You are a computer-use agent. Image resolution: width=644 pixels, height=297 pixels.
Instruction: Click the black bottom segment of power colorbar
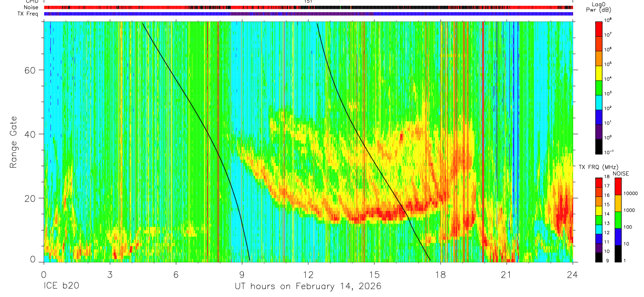point(599,146)
